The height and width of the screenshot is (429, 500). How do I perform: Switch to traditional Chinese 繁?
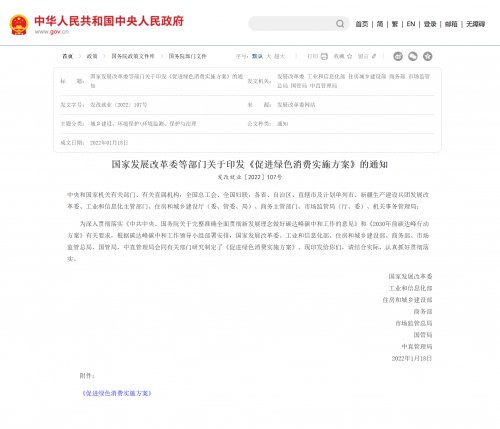(x=395, y=24)
